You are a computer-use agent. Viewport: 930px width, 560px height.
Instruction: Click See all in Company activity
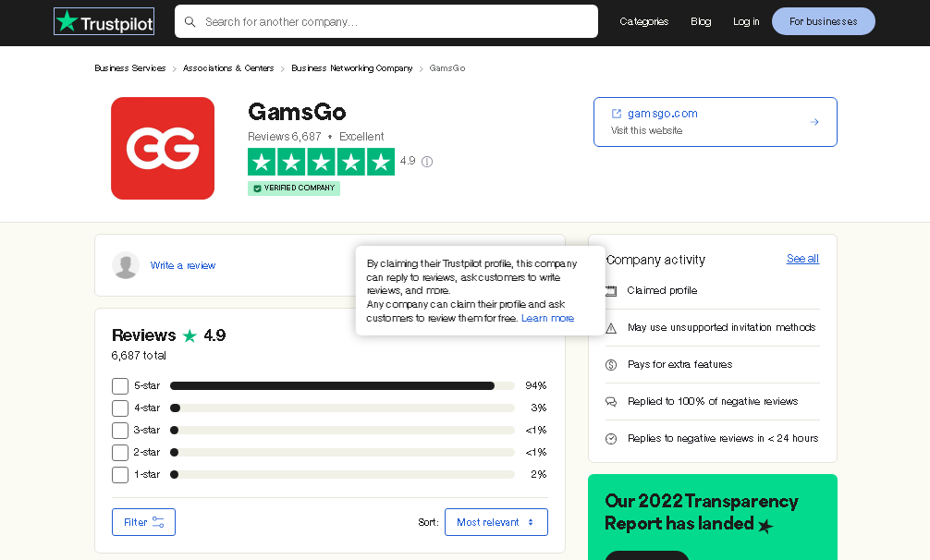coord(802,259)
